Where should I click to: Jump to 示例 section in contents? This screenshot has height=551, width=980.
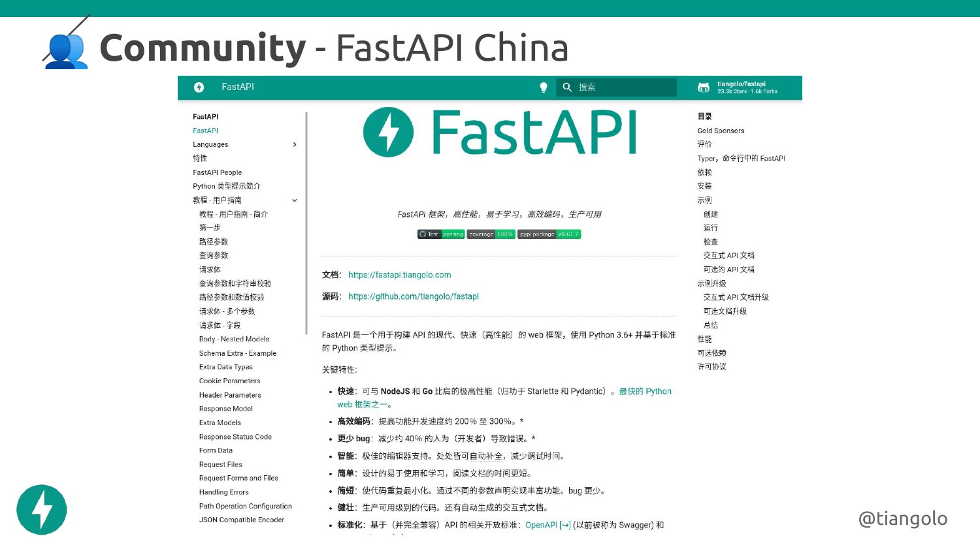click(704, 200)
